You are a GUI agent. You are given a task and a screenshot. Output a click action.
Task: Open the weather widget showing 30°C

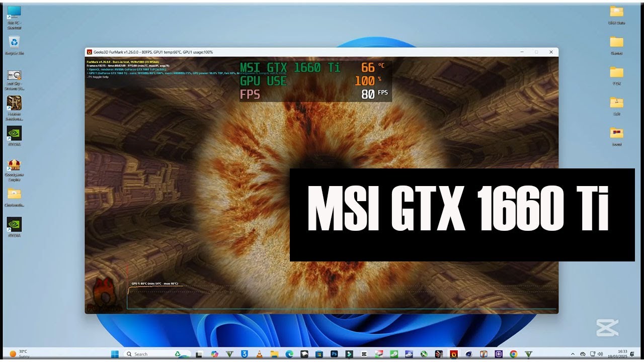point(20,354)
